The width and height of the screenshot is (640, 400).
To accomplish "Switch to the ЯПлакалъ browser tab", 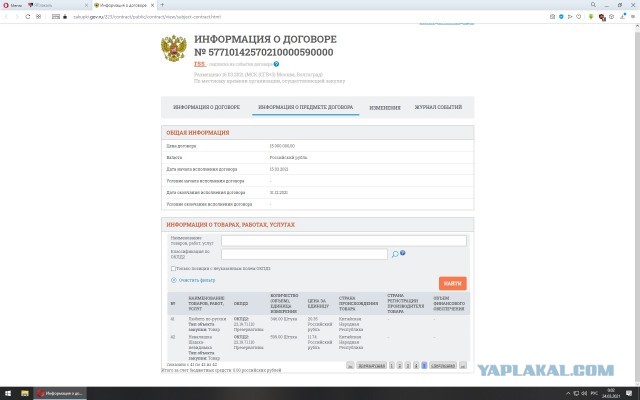I will [x=56, y=5].
